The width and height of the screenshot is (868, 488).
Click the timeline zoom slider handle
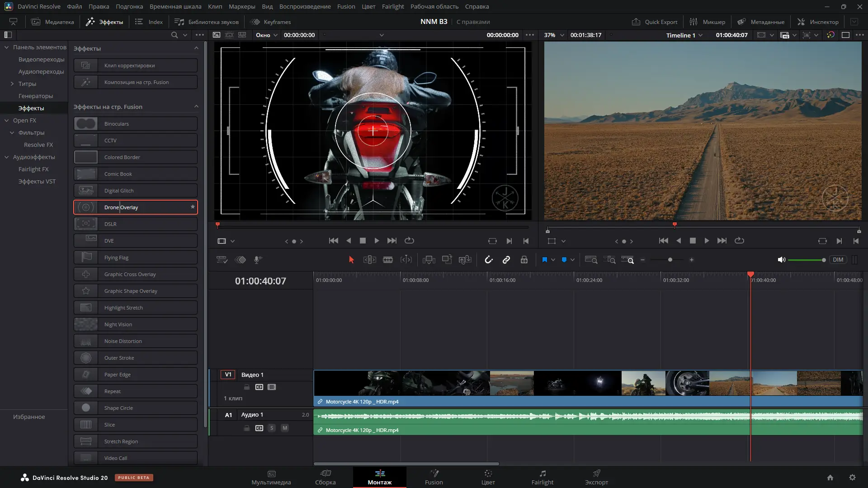click(x=670, y=260)
